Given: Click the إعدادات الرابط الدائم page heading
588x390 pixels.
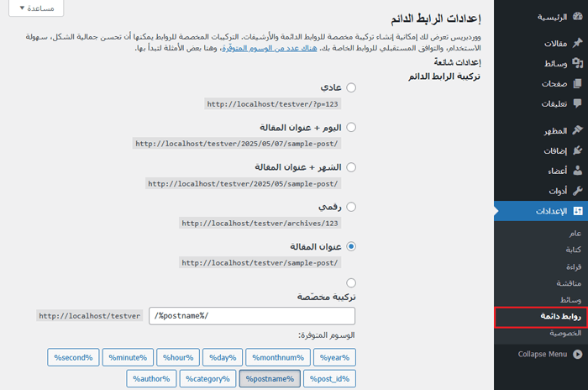Looking at the screenshot, I should pyautogui.click(x=436, y=18).
